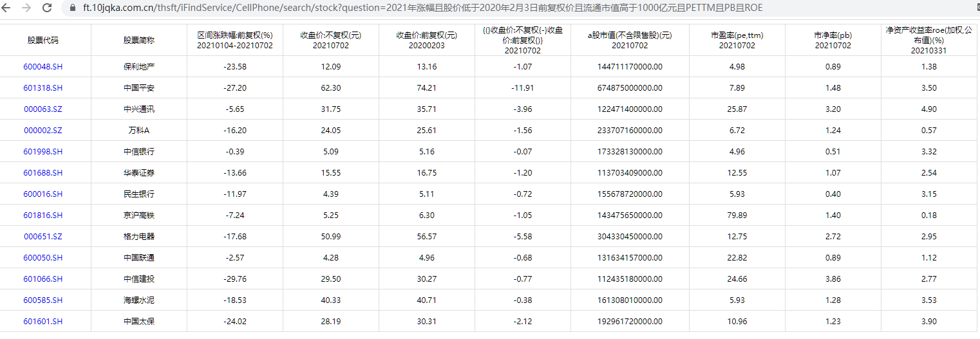Open stock code 000651.SZ link

(x=43, y=237)
